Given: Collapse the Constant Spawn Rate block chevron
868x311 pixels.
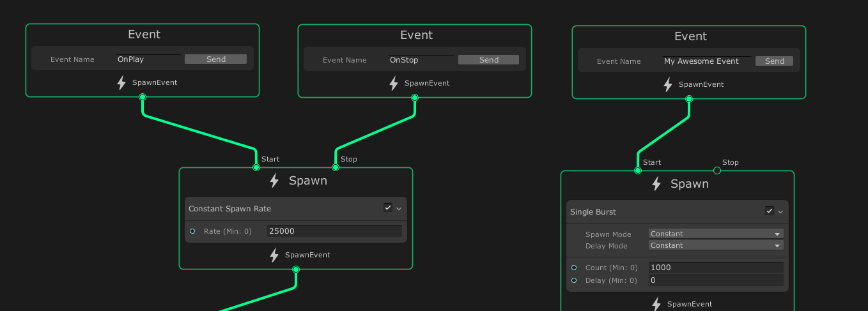Looking at the screenshot, I should coord(399,208).
